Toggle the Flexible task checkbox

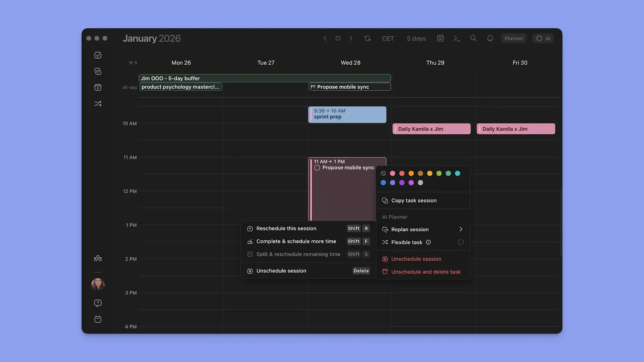pyautogui.click(x=460, y=242)
